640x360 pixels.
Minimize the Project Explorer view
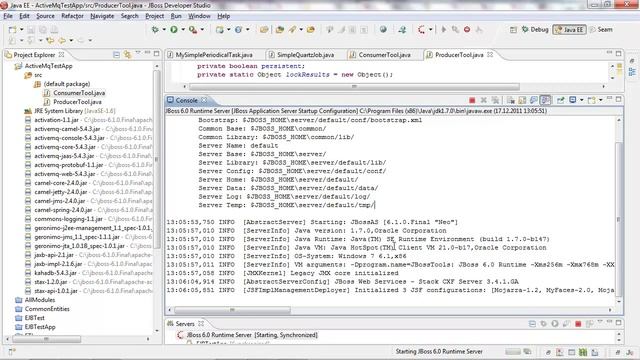[148, 53]
